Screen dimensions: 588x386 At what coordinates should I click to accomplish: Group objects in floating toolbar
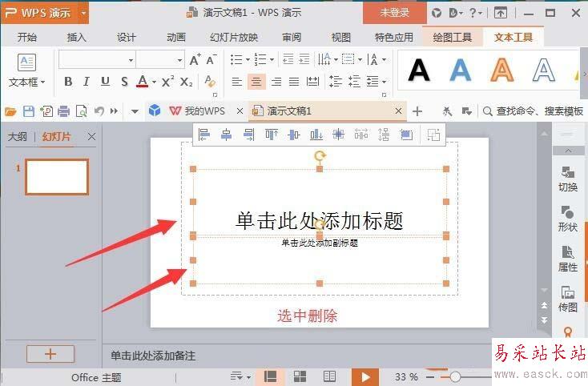433,135
